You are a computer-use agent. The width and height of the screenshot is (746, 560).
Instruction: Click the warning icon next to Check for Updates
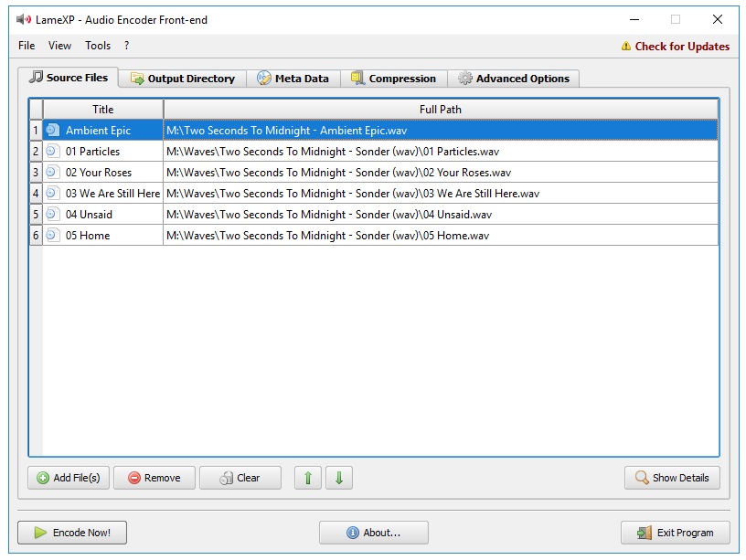pyautogui.click(x=626, y=47)
